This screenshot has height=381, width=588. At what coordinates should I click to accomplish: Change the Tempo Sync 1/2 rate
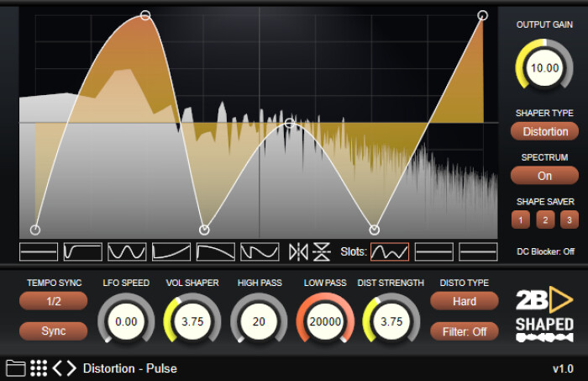pos(53,301)
